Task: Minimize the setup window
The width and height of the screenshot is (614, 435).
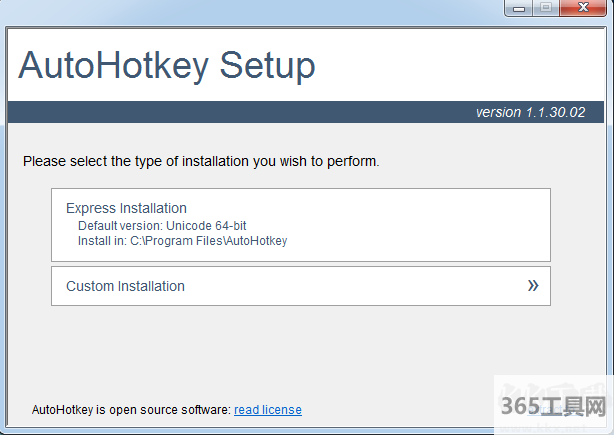Action: [516, 8]
